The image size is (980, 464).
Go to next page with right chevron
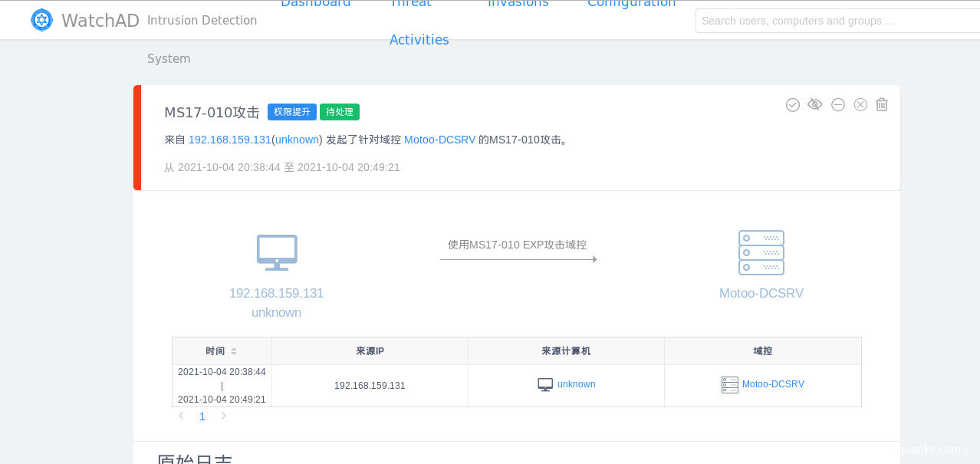point(223,416)
